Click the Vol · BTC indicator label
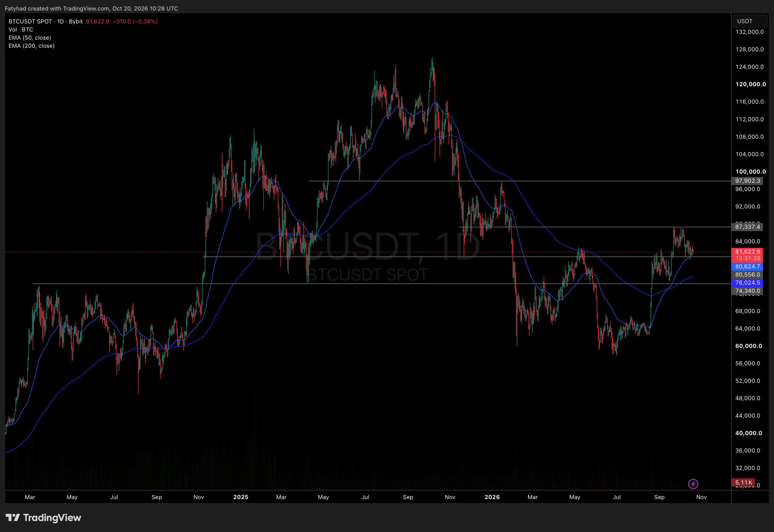774x532 pixels. pos(21,29)
